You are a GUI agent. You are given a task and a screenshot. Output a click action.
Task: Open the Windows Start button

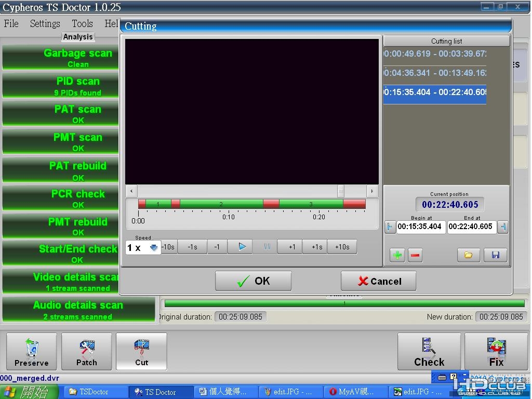coord(30,392)
